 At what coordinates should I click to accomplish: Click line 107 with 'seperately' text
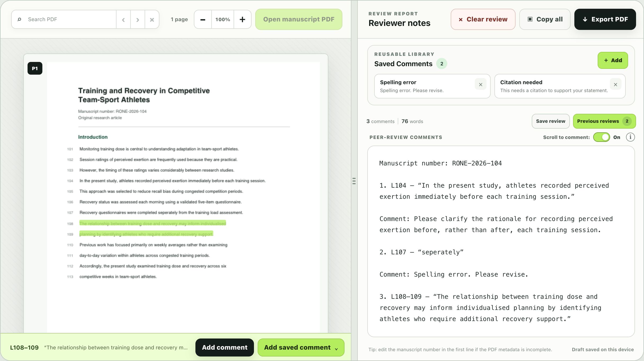[161, 213]
